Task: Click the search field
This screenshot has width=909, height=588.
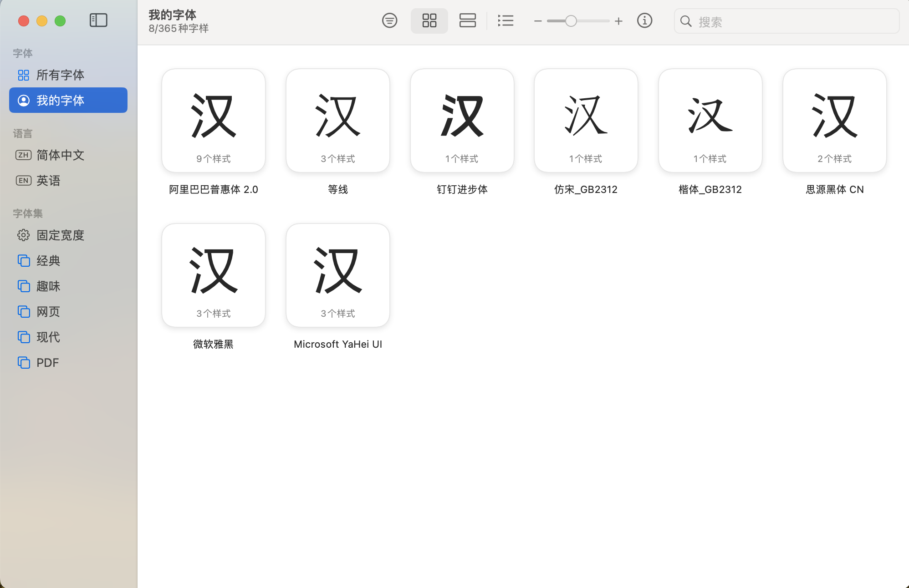Action: coord(792,21)
